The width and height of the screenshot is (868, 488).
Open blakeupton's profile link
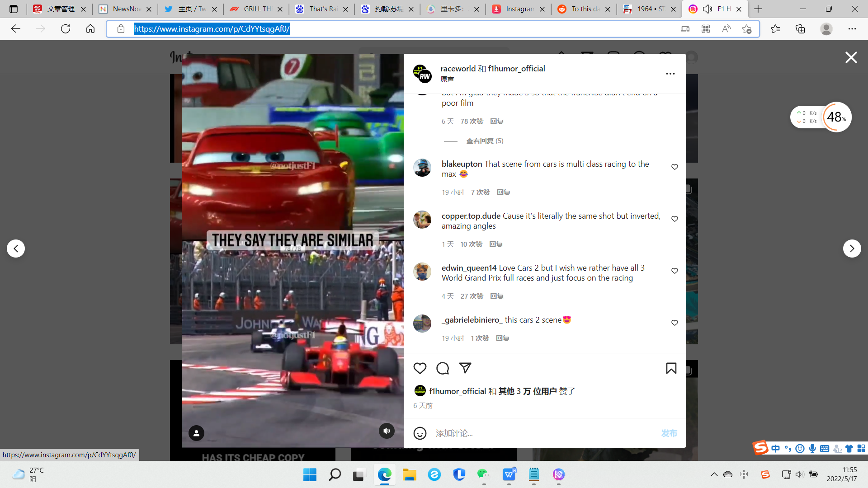pyautogui.click(x=462, y=164)
